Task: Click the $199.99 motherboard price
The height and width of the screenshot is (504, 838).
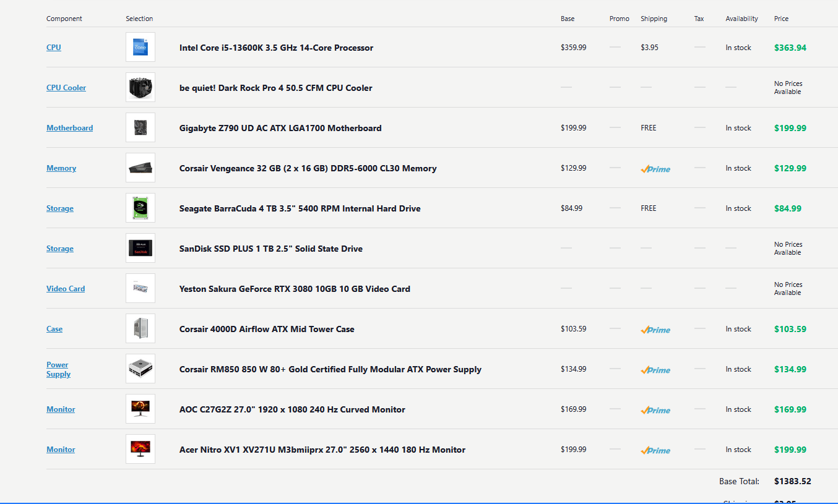Action: pyautogui.click(x=790, y=128)
